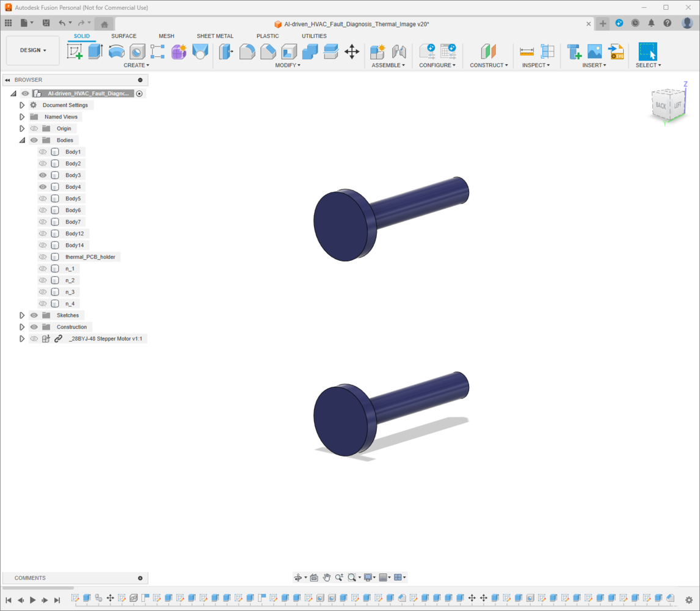Screen dimensions: 700x611
Task: Collapse the Bodies folder
Action: coord(22,141)
